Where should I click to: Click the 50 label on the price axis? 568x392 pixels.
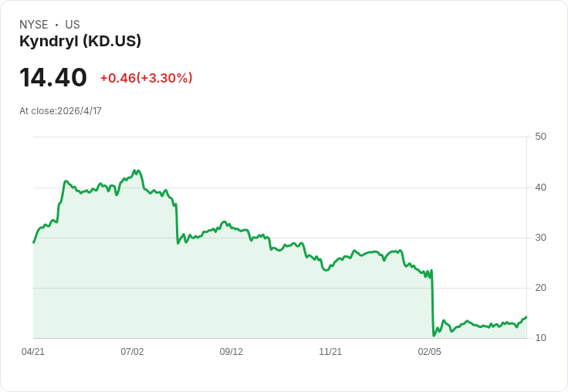click(541, 137)
